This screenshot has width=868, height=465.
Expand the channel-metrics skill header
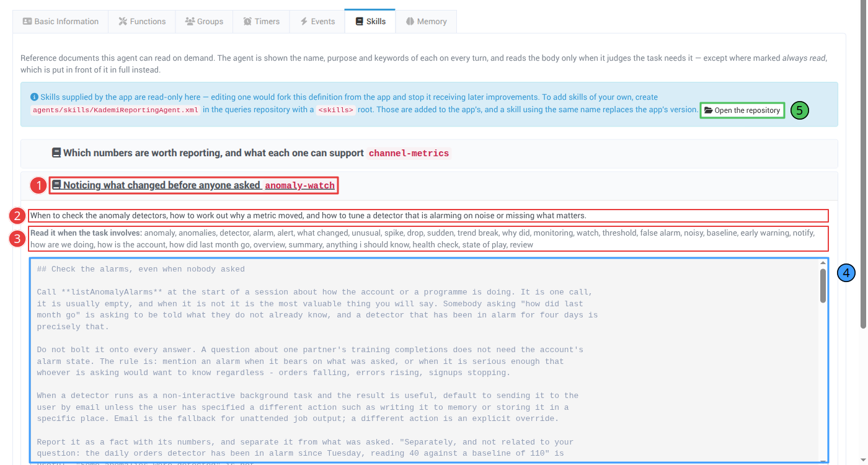429,153
